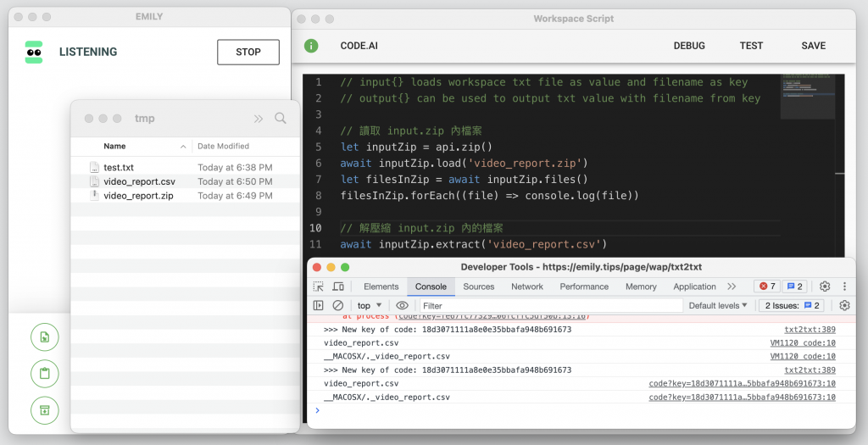Click the blue message count badge in tab bar

coord(795,286)
